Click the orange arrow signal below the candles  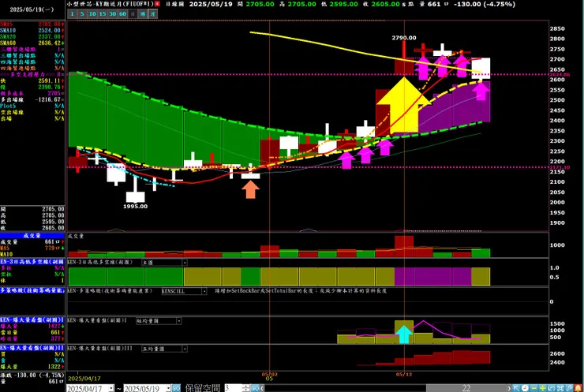pos(250,189)
